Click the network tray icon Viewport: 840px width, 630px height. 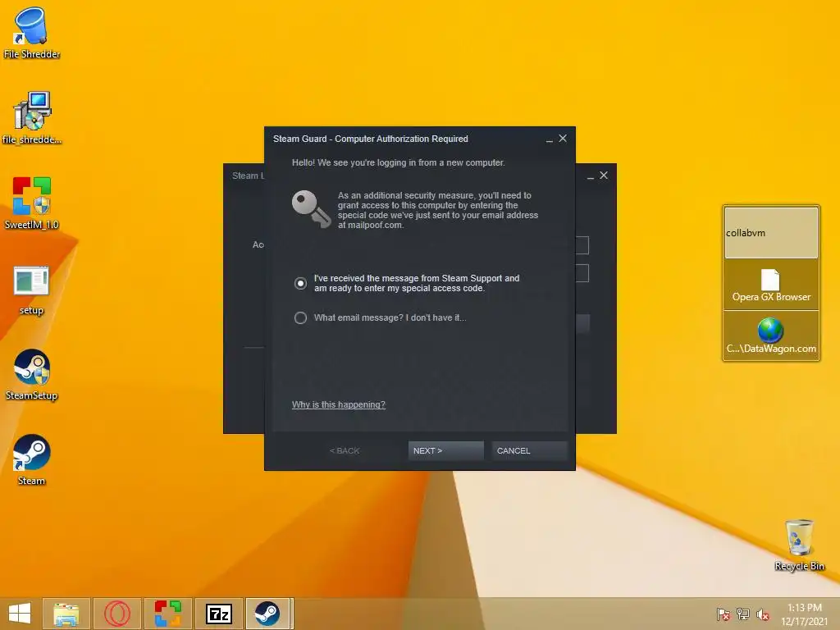(743, 614)
